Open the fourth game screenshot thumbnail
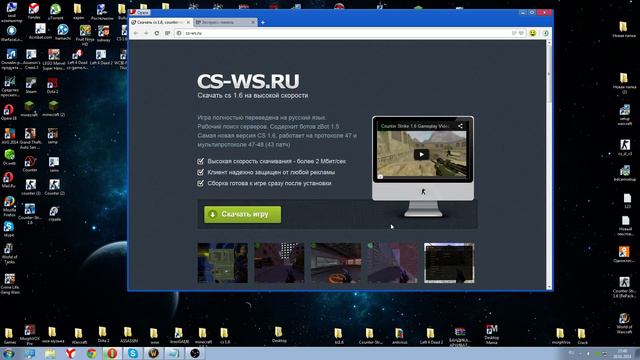The height and width of the screenshot is (360, 640). 393,263
